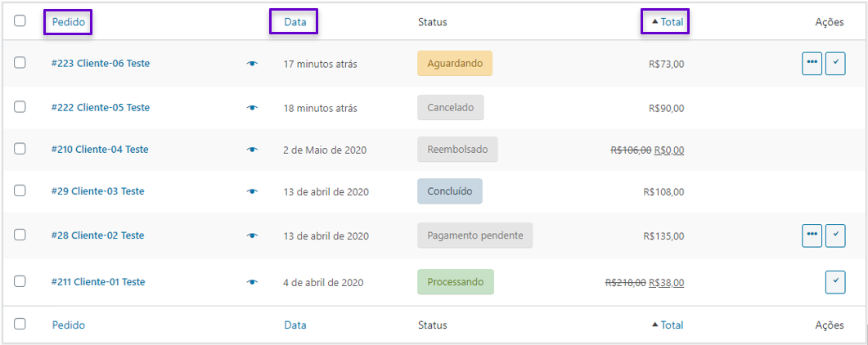Sort orders by the Total column header
The height and width of the screenshot is (345, 868).
(667, 22)
